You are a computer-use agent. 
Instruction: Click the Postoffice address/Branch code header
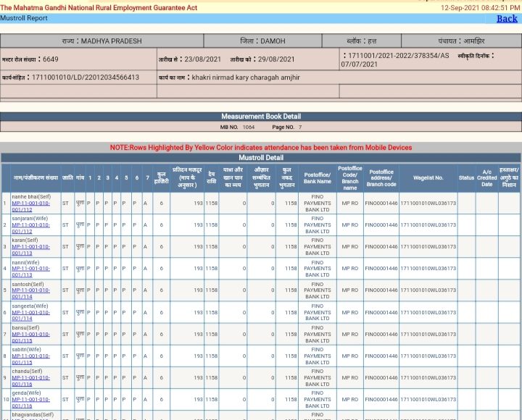pyautogui.click(x=381, y=178)
